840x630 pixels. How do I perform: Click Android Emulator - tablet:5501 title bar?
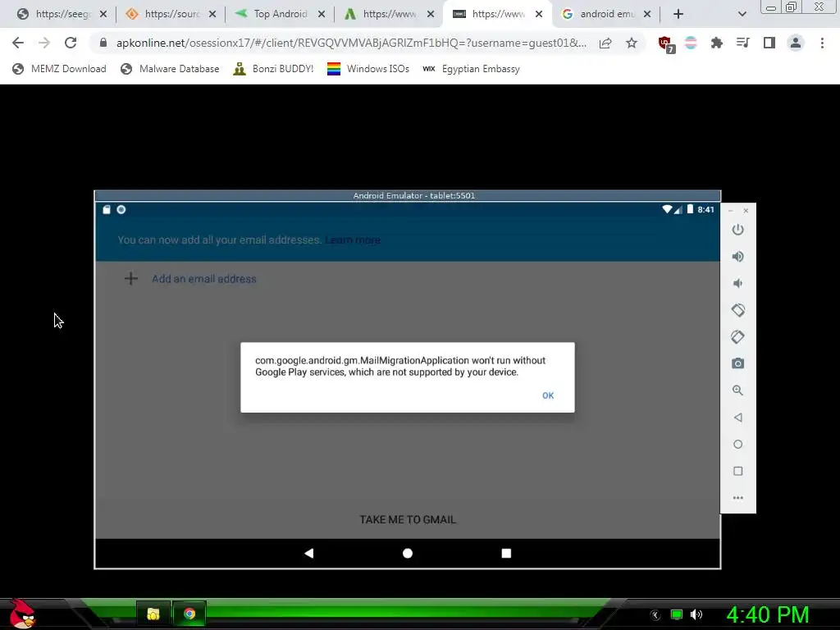point(408,195)
